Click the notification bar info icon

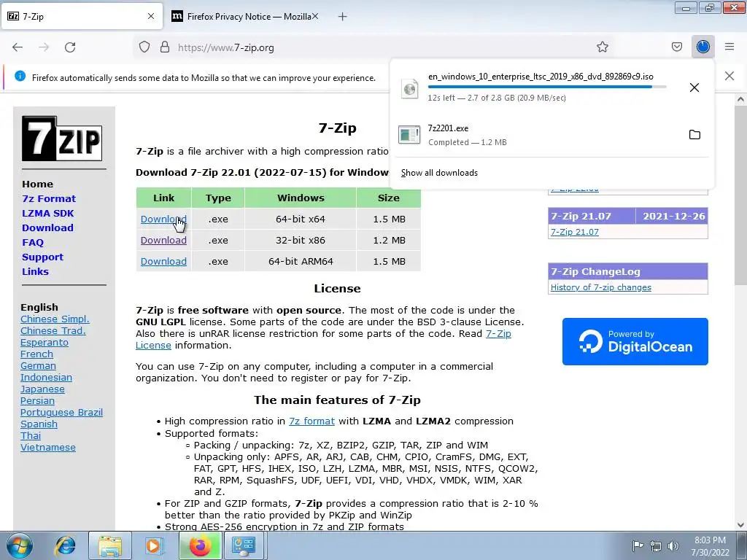pos(20,76)
